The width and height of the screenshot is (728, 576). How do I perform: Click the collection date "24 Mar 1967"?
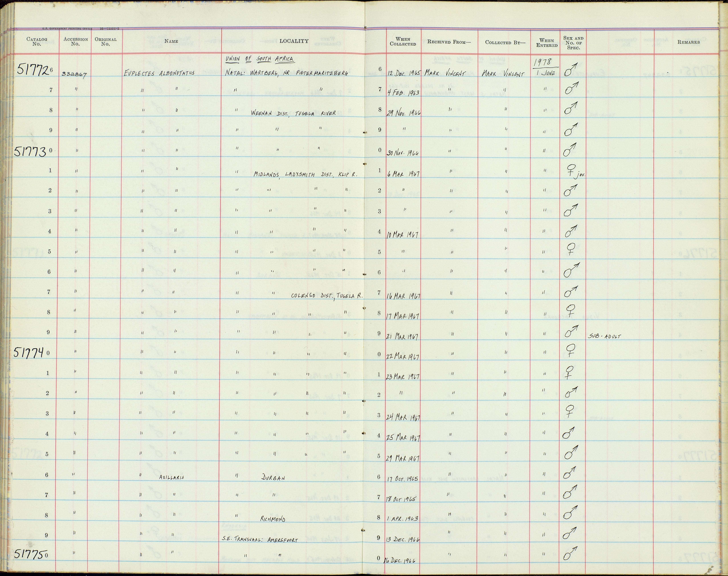click(x=403, y=417)
